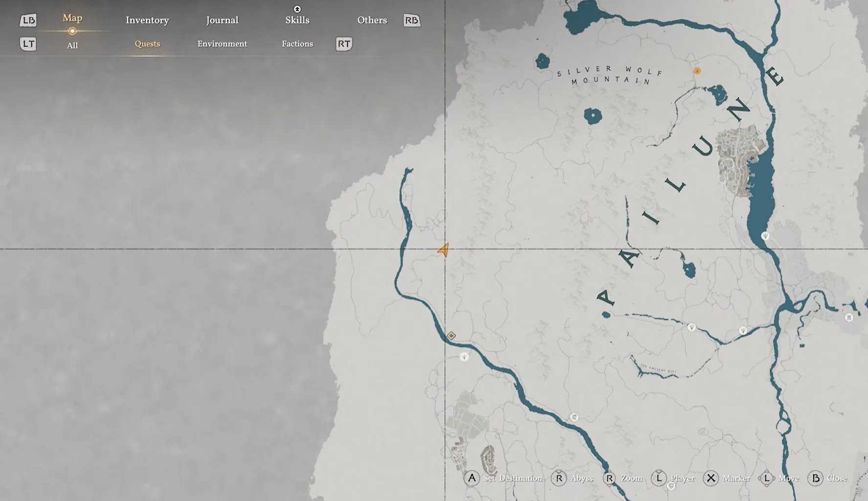Click the X button Marker icon
868x501 pixels.
point(711,478)
